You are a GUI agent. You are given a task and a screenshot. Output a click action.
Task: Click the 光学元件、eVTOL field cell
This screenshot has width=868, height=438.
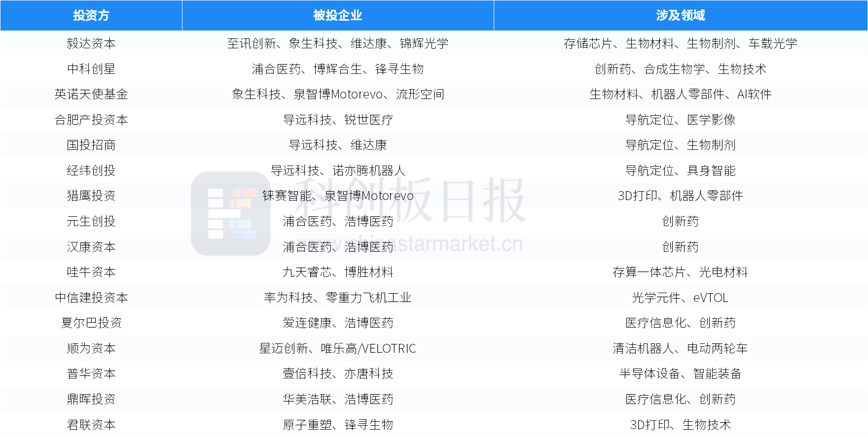[x=681, y=298]
